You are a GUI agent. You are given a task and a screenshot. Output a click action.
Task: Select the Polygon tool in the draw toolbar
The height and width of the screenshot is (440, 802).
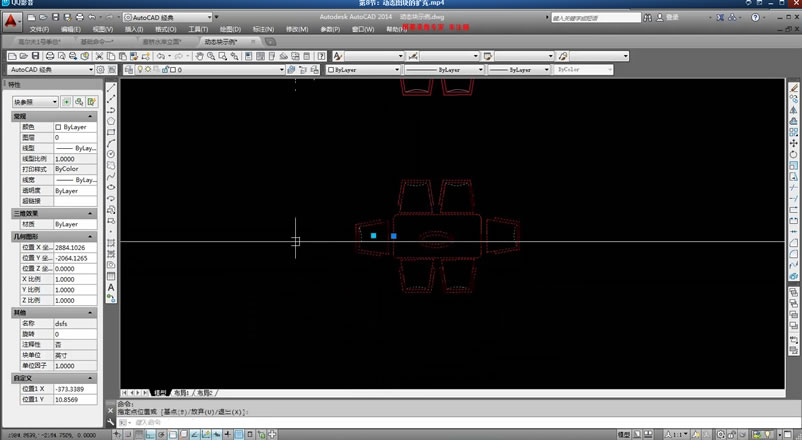[111, 121]
